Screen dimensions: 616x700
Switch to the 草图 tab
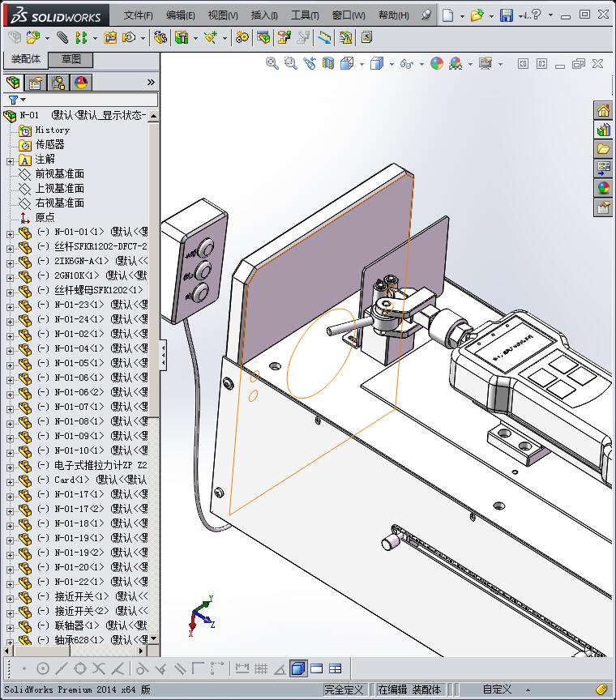point(71,59)
